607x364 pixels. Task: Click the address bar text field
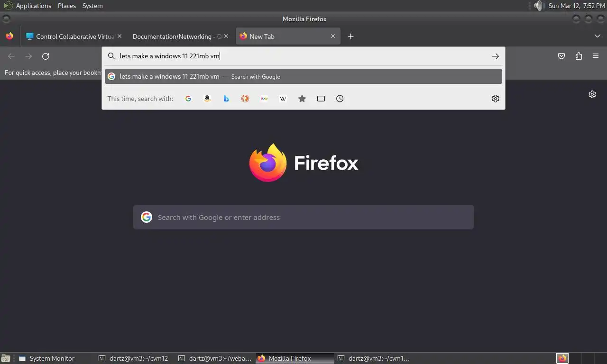pos(303,56)
